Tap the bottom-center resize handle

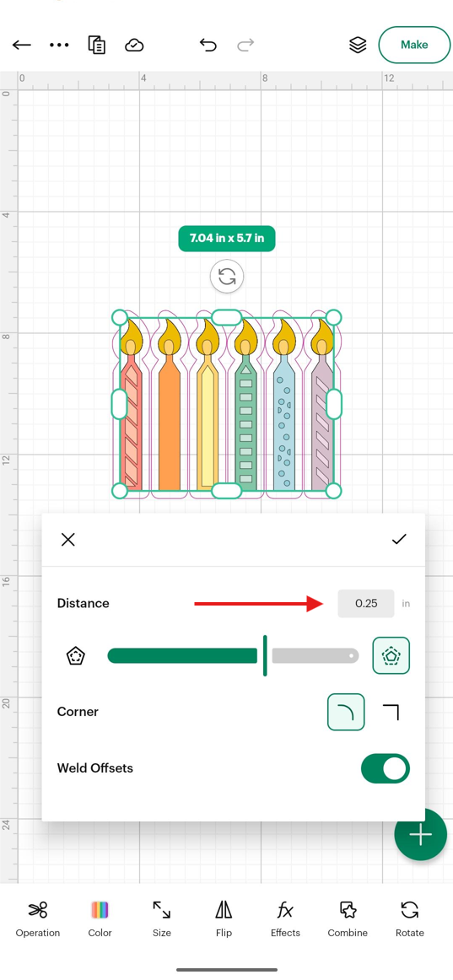227,491
